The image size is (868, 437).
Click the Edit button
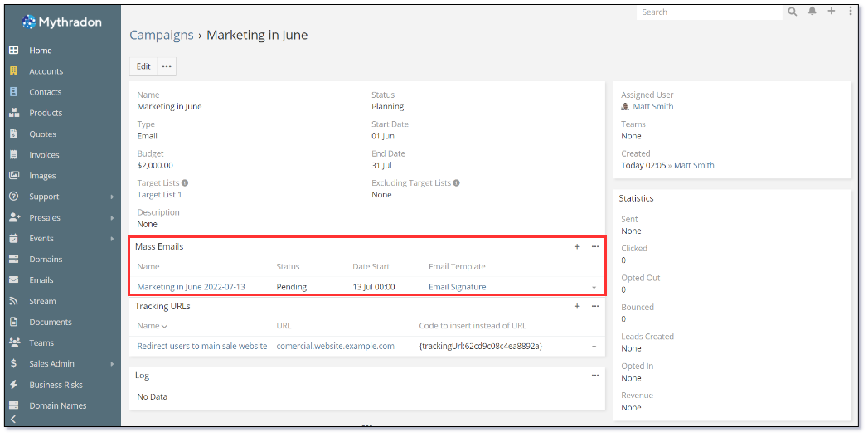[143, 66]
